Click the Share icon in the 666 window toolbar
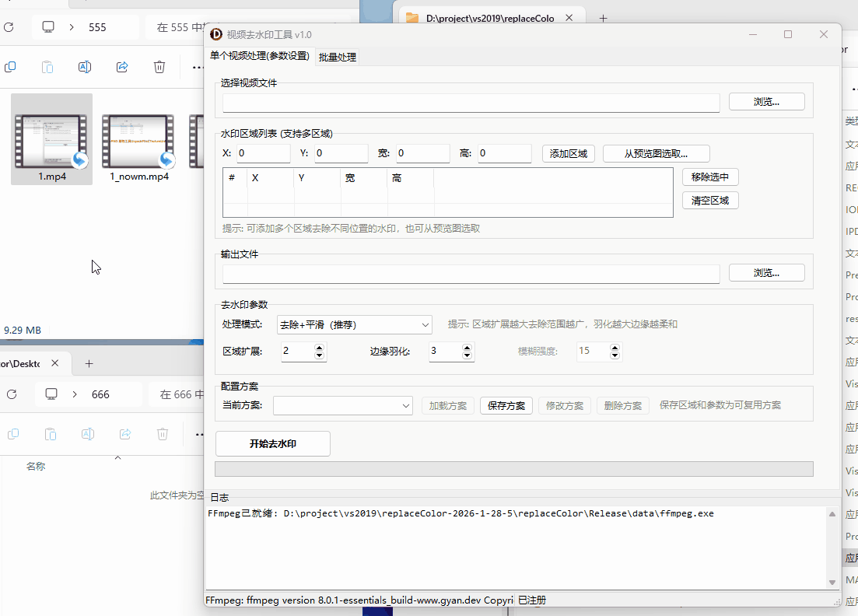Viewport: 858px width, 616px height. pyautogui.click(x=125, y=434)
